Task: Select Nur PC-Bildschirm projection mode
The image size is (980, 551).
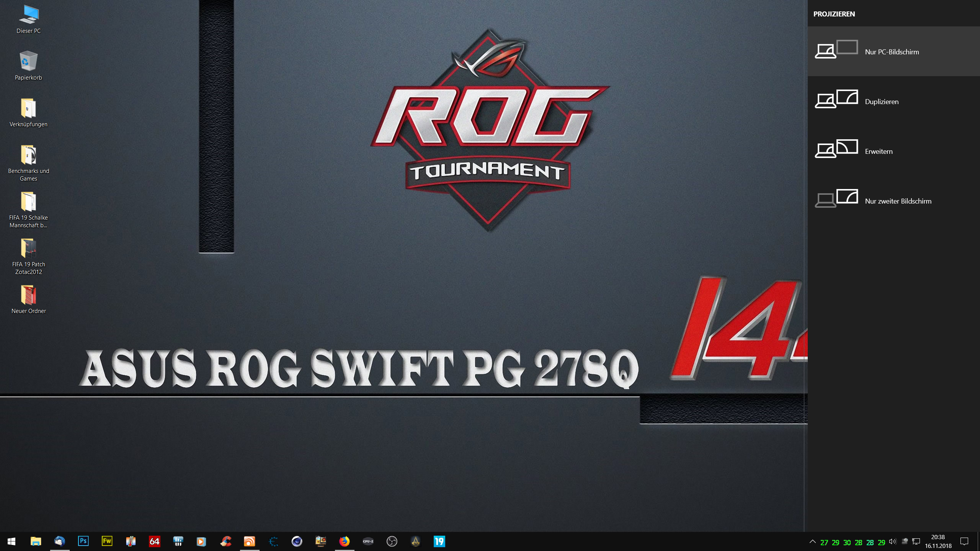Action: coord(892,52)
